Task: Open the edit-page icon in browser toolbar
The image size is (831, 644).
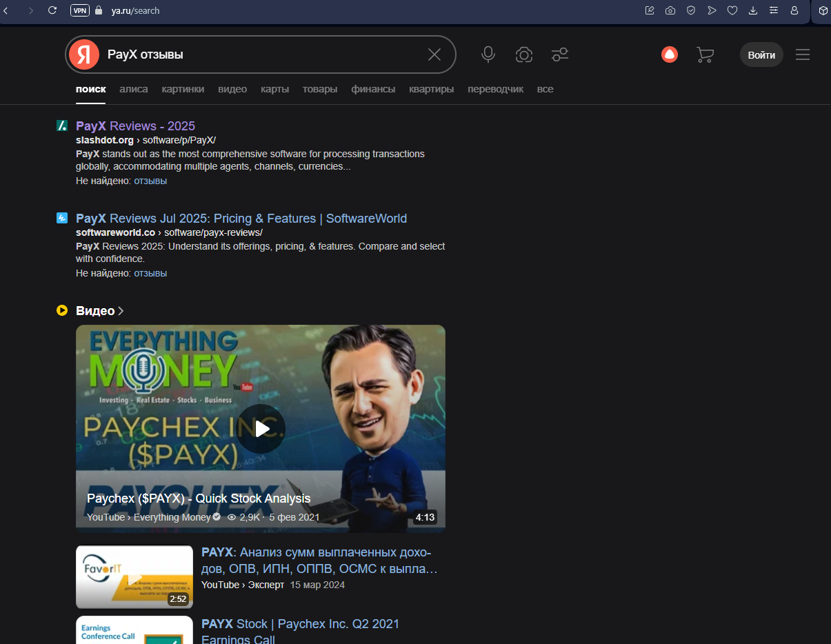Action: pos(650,10)
